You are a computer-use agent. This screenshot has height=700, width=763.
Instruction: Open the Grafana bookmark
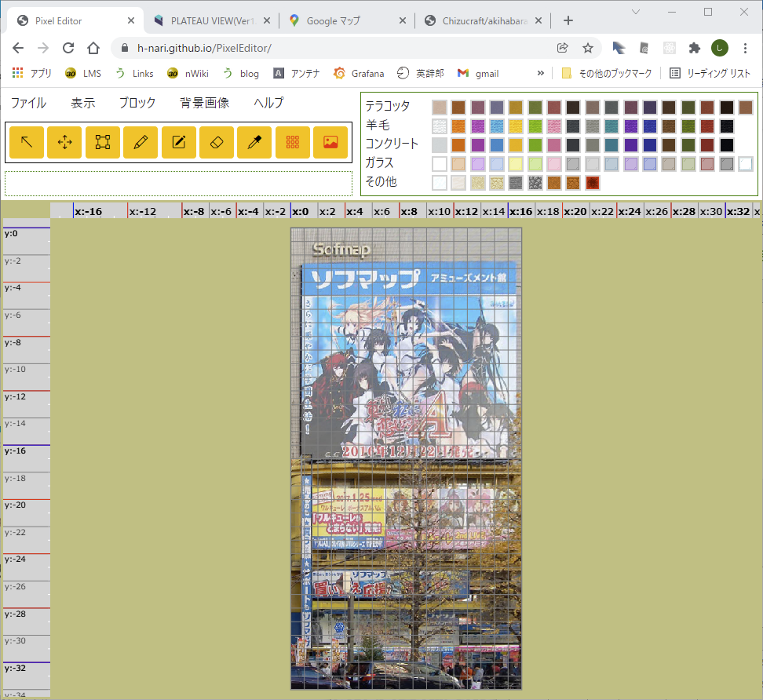(x=359, y=73)
